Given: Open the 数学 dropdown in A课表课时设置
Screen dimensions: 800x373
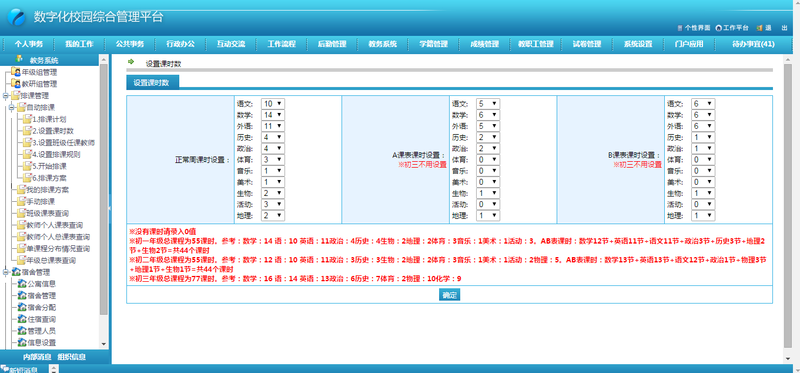Looking at the screenshot, I should pos(488,115).
